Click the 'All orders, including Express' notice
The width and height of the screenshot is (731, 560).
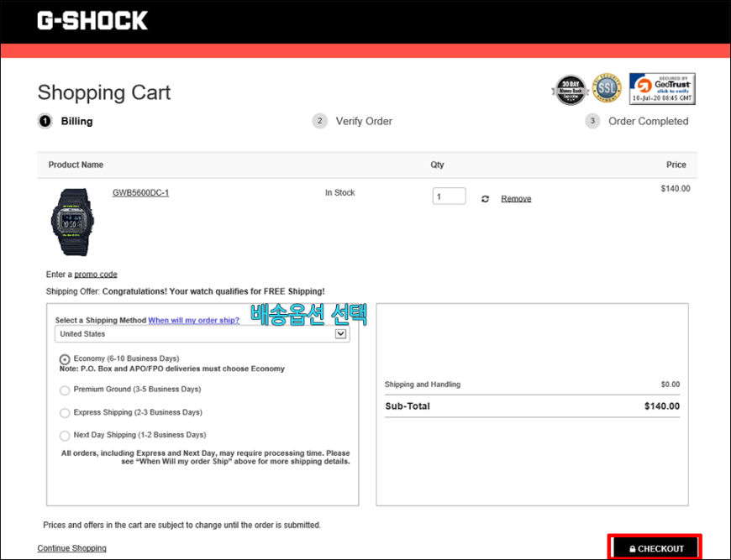[206, 458]
